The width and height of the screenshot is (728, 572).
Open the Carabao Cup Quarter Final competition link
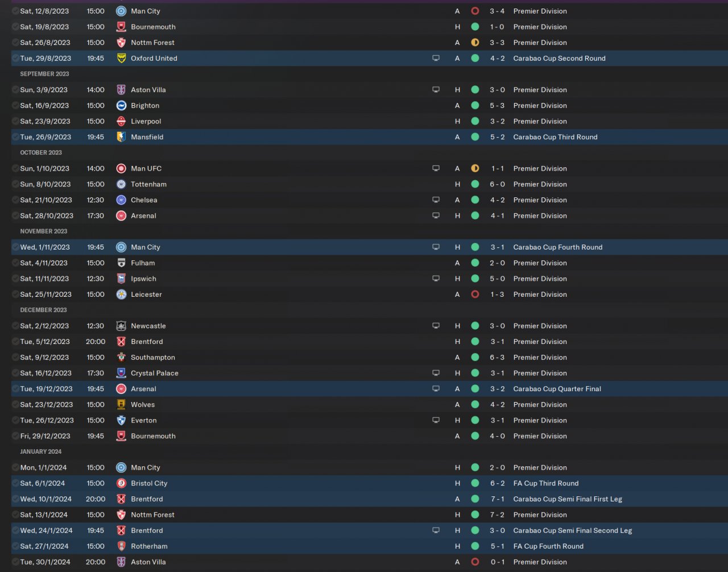pyautogui.click(x=557, y=389)
